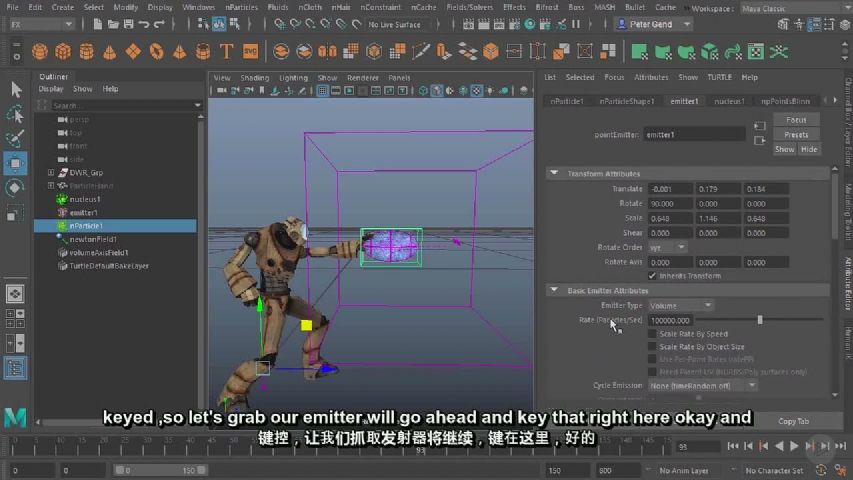Toggle the Inherits Transform checkbox
This screenshot has height=480, width=853.
coord(652,276)
